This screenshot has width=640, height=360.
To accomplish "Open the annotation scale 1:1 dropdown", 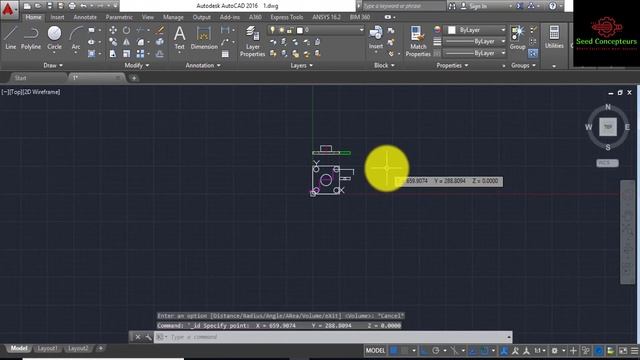I will [x=540, y=351].
